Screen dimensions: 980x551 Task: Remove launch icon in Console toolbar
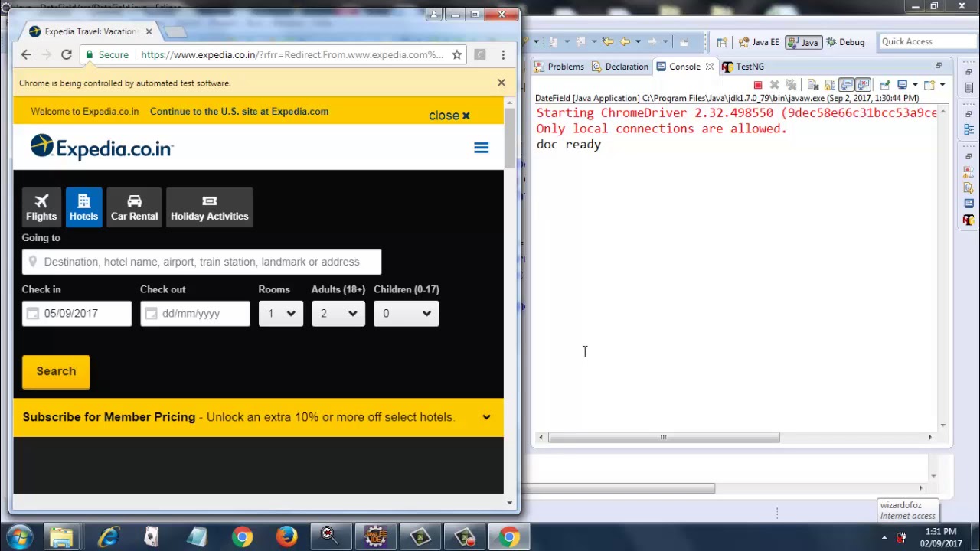pyautogui.click(x=775, y=85)
